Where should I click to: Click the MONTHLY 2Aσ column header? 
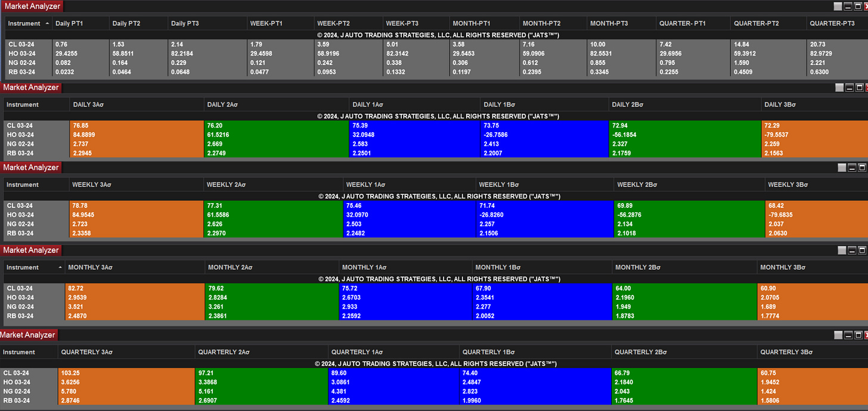coord(272,267)
